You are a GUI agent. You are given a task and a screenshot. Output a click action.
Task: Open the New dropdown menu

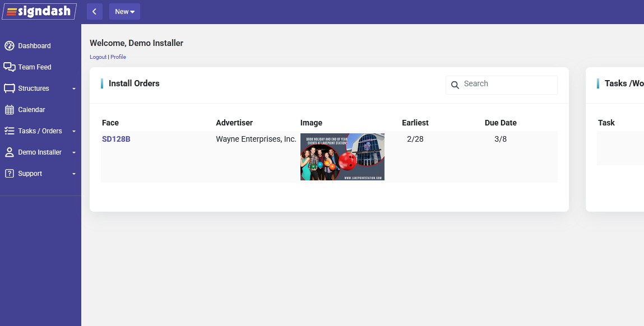pyautogui.click(x=124, y=12)
